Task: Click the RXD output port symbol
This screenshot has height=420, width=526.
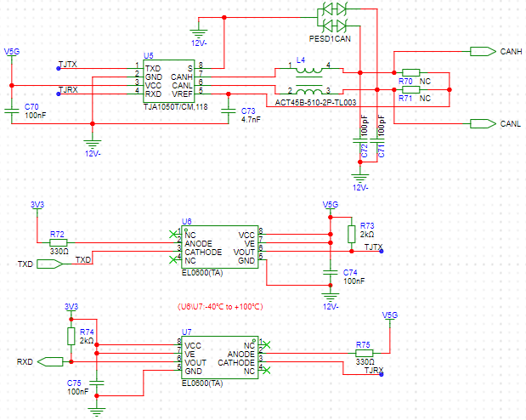Action: point(50,361)
